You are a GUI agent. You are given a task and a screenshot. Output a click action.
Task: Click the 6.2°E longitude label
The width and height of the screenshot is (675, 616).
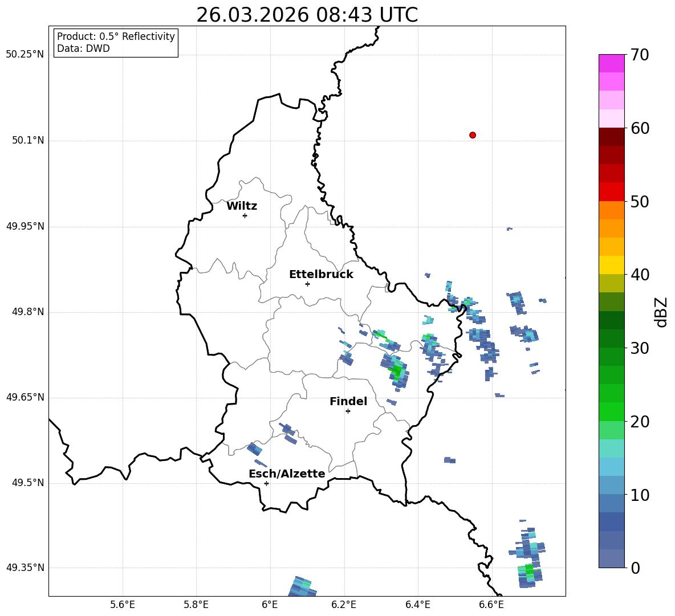point(344,605)
